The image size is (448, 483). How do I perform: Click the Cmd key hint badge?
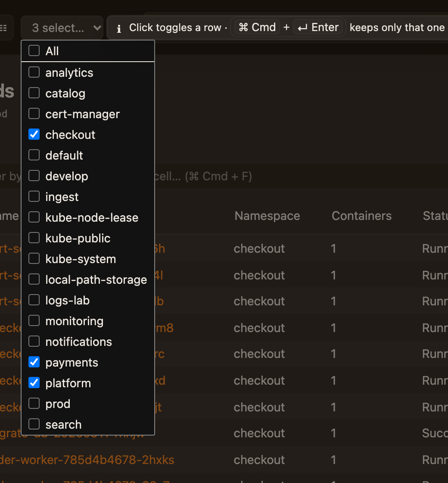[x=257, y=28]
